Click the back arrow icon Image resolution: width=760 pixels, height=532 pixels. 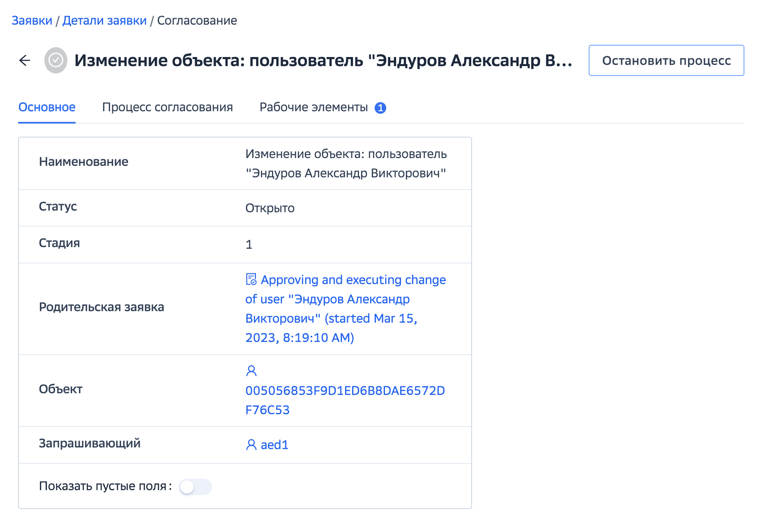[25, 60]
